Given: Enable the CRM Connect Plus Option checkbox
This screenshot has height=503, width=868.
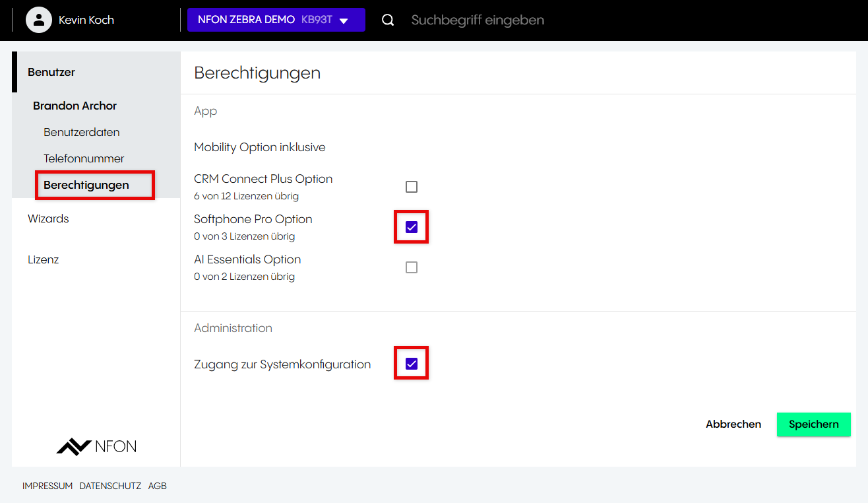Looking at the screenshot, I should tap(412, 187).
